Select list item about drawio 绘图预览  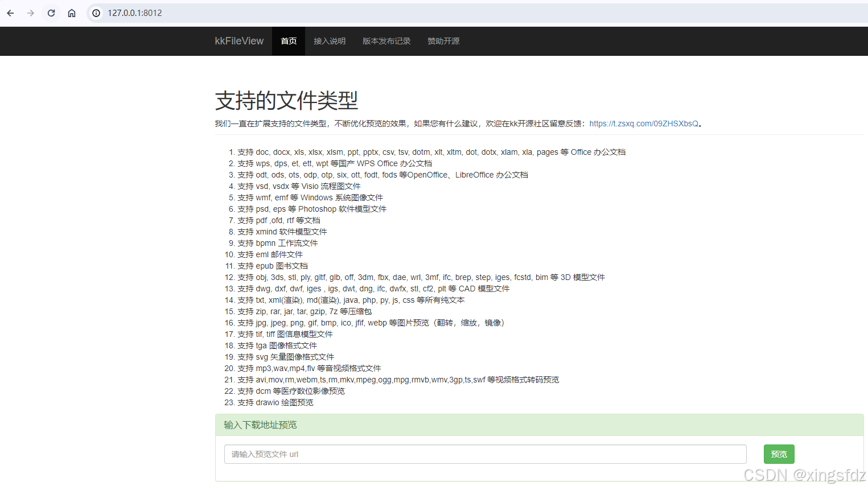tap(275, 402)
